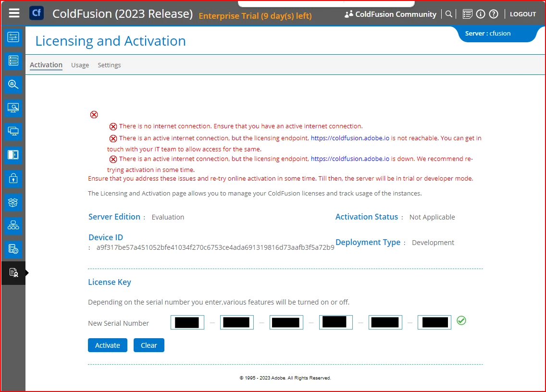Click the 'Server Edition' label
Image resolution: width=546 pixels, height=392 pixels.
point(114,217)
